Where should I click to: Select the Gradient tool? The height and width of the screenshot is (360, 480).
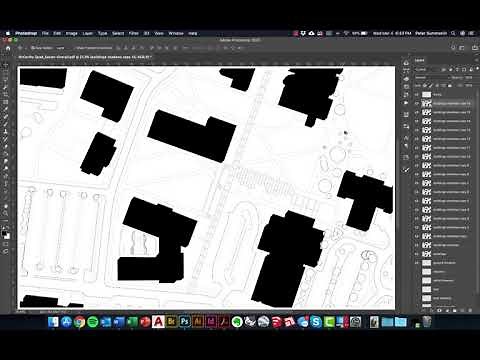[x=5, y=153]
